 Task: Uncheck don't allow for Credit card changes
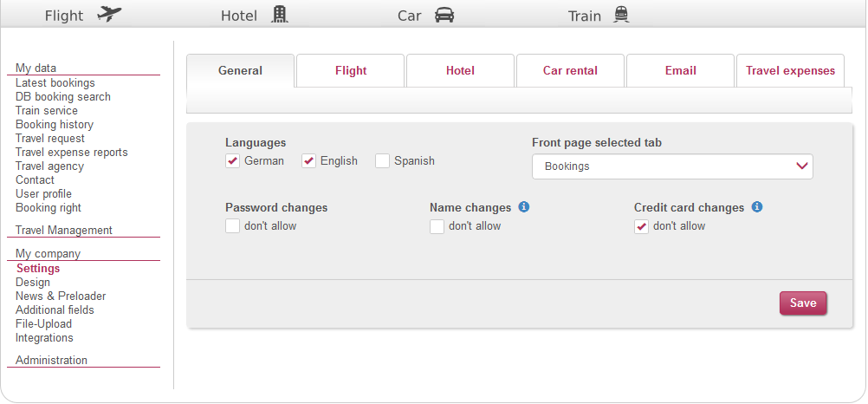tap(641, 226)
